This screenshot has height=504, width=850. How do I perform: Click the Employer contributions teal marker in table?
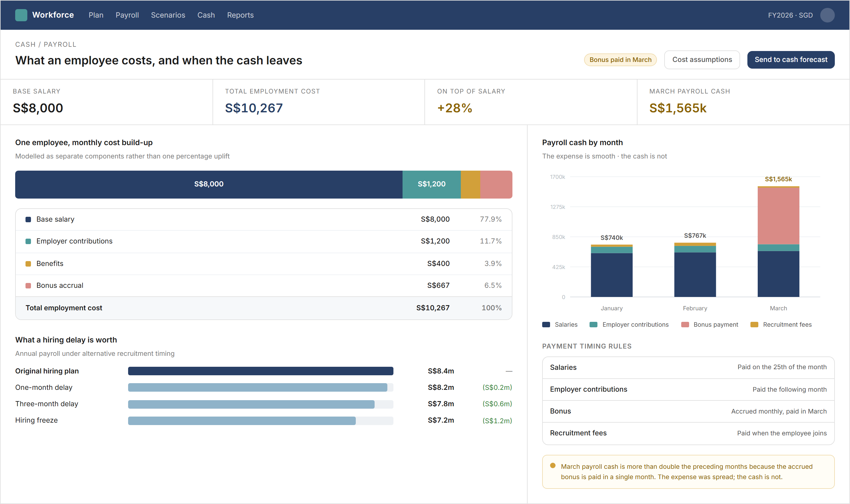point(28,241)
